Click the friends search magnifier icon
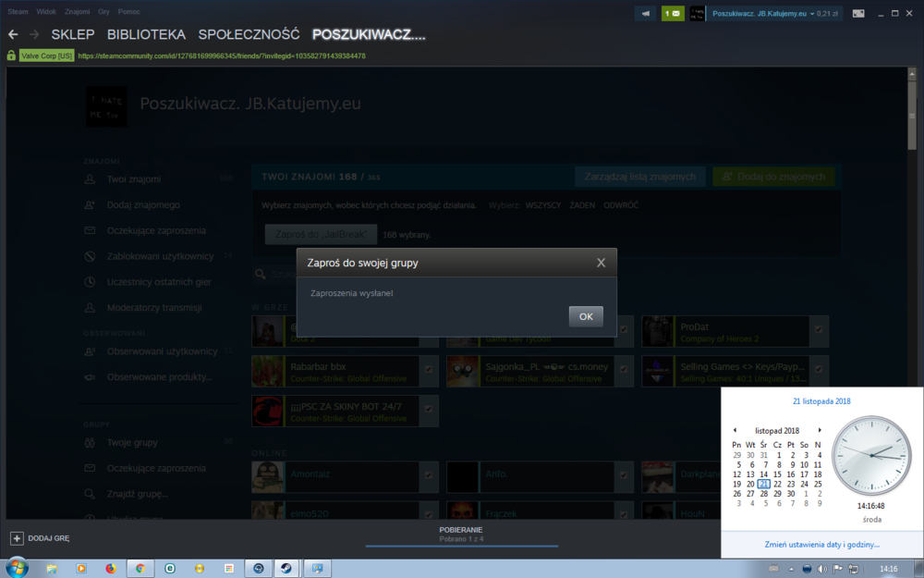 coord(260,275)
